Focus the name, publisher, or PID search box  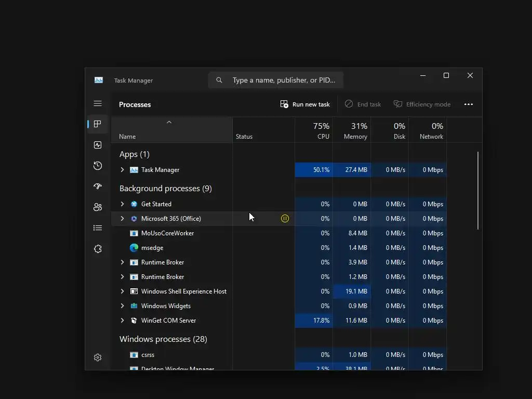pos(276,80)
